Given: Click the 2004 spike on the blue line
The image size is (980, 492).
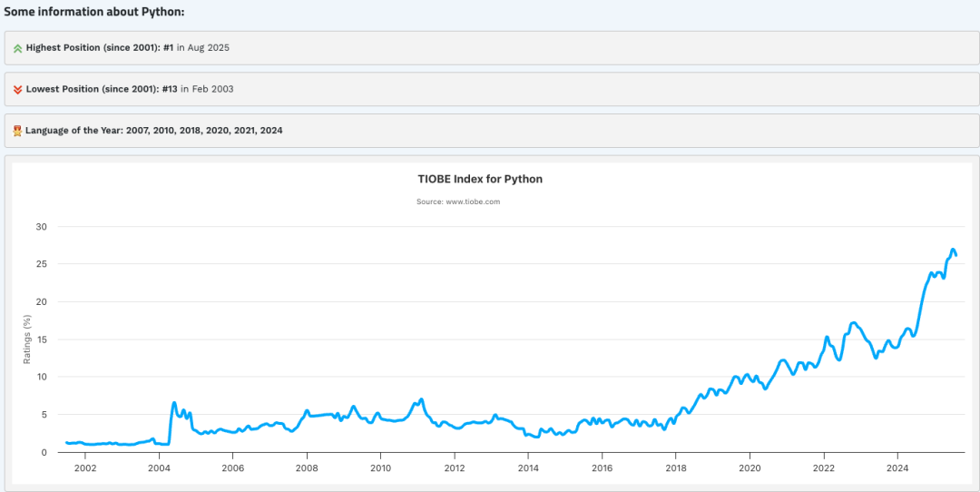Looking at the screenshot, I should (x=174, y=403).
